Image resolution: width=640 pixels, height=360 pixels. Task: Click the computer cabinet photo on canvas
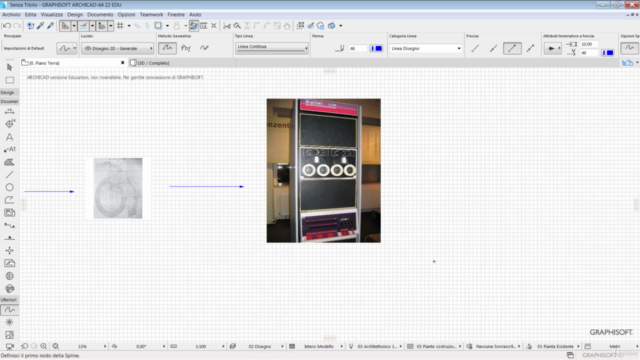(x=324, y=171)
